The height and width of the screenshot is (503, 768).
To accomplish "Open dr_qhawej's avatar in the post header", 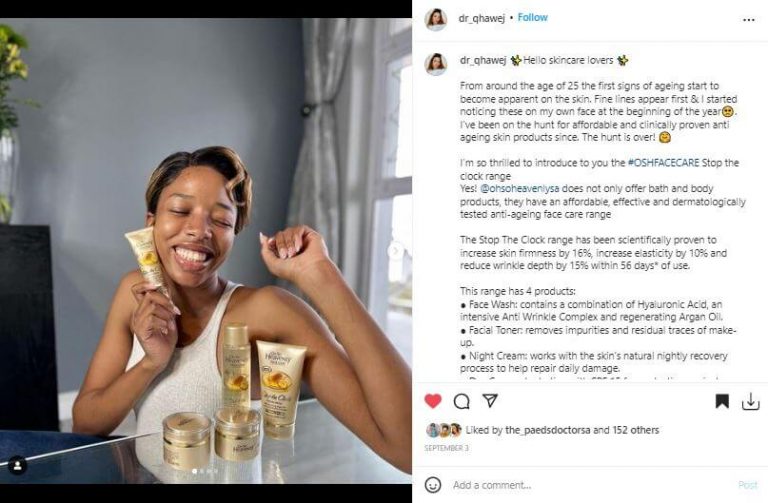I will pyautogui.click(x=435, y=19).
